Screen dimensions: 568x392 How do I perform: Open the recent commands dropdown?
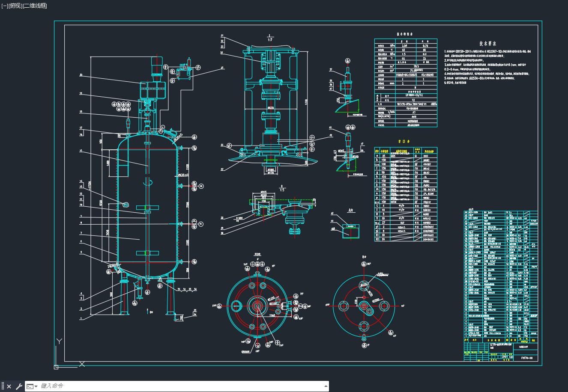coord(32,386)
